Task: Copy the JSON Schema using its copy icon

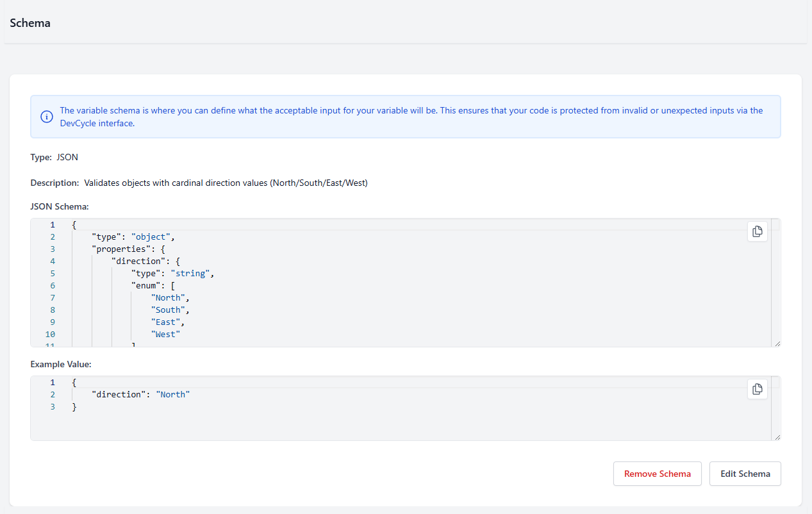Action: pyautogui.click(x=757, y=231)
